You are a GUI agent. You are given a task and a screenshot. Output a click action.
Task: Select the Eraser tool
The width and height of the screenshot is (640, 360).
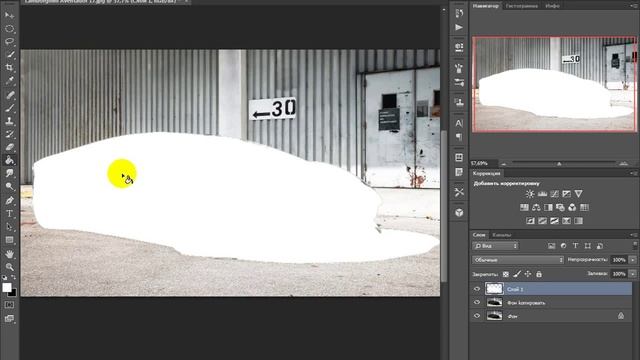coord(9,147)
